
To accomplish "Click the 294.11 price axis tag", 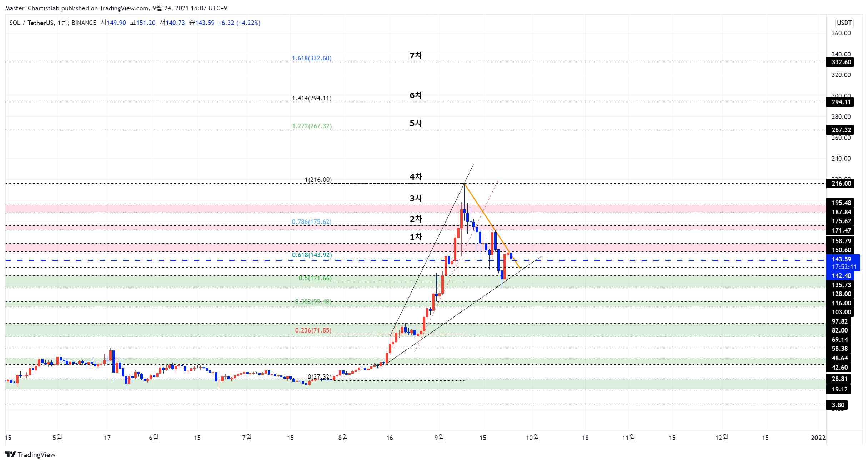I will (840, 102).
